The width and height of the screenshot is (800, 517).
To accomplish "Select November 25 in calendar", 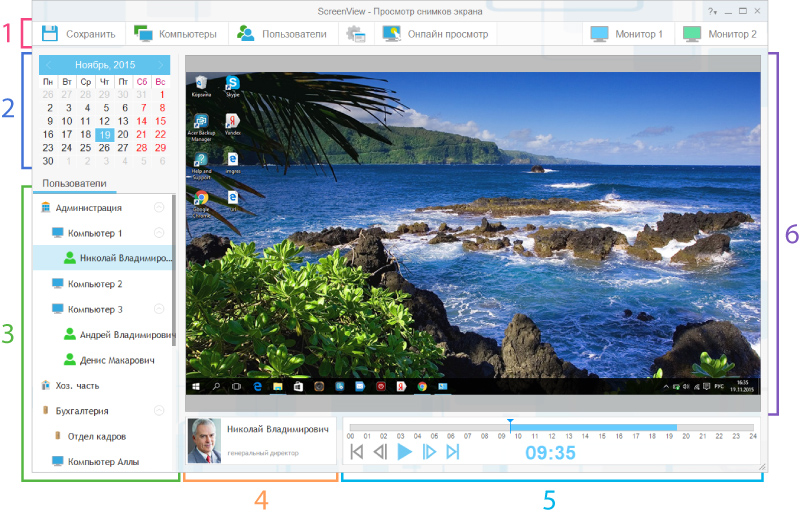I will [x=85, y=148].
